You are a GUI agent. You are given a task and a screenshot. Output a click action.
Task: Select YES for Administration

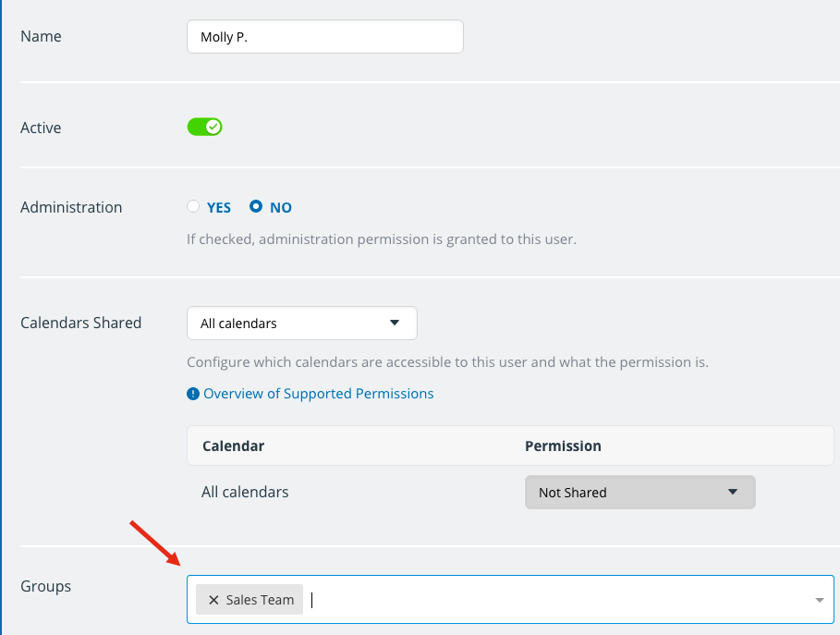tap(193, 206)
